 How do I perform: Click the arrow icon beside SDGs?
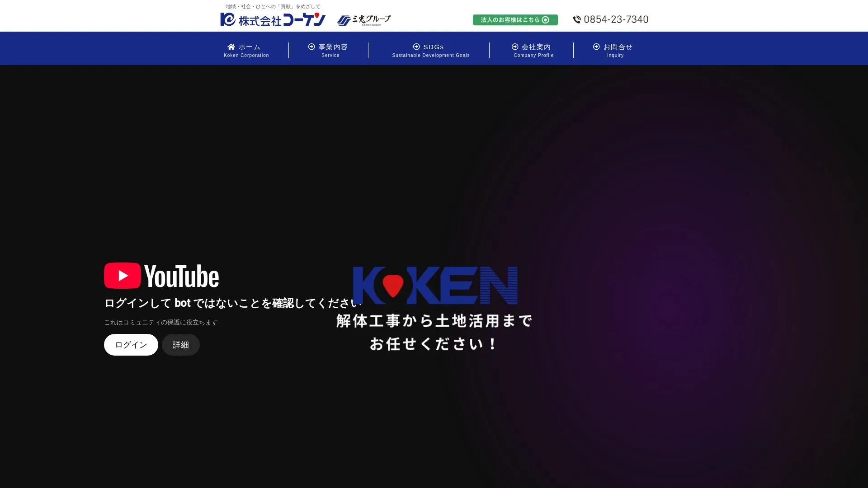click(x=416, y=47)
